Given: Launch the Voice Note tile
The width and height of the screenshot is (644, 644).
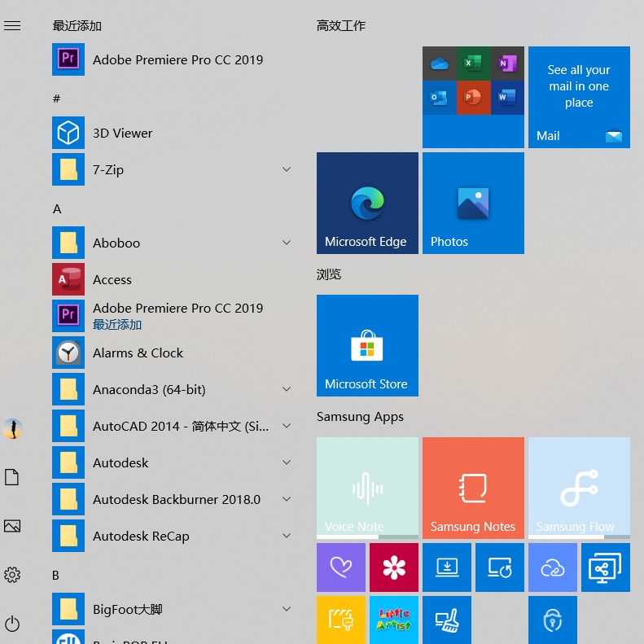Looking at the screenshot, I should coord(367,488).
